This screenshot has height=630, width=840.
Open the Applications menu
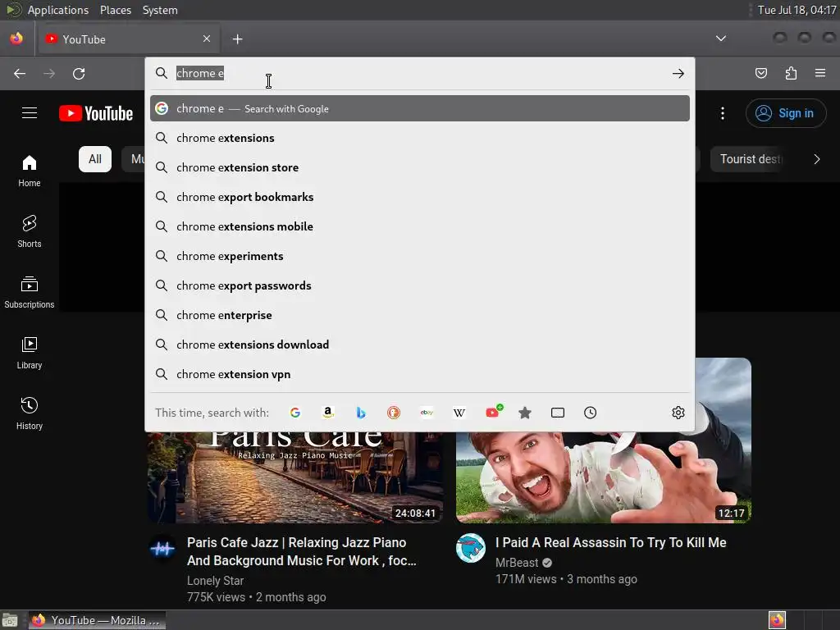[58, 10]
